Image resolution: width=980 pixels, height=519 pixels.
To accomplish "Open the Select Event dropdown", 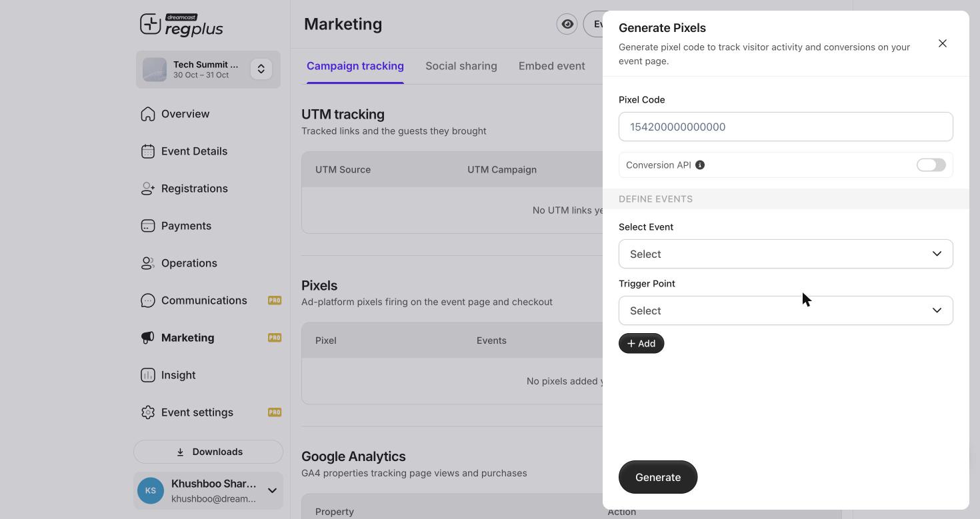I will tap(786, 254).
